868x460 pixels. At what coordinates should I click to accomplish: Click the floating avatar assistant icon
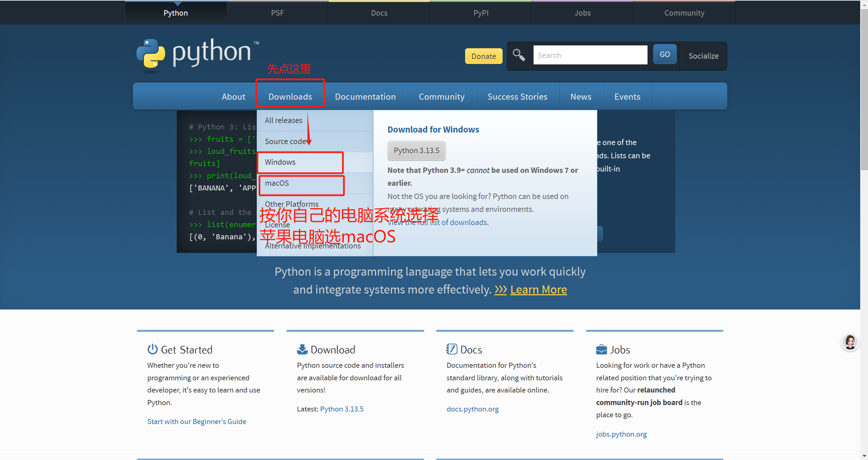pos(850,342)
